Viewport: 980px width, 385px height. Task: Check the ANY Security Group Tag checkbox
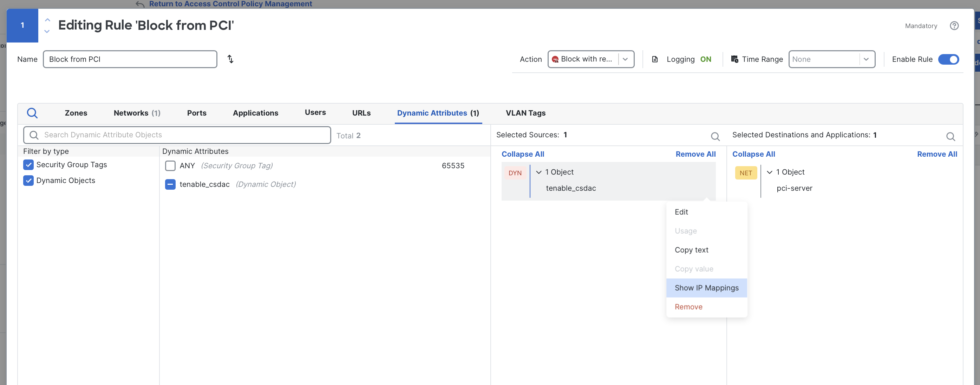tap(170, 165)
